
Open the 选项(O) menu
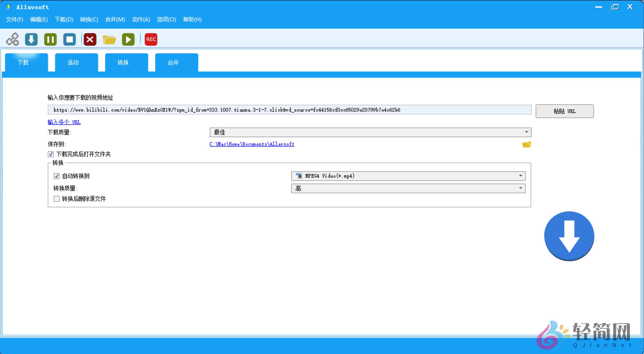tap(166, 19)
